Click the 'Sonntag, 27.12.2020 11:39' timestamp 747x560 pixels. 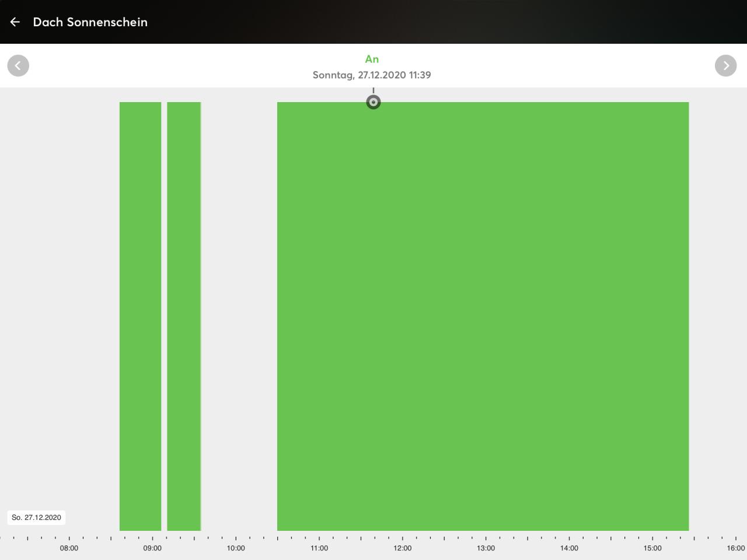pos(372,75)
